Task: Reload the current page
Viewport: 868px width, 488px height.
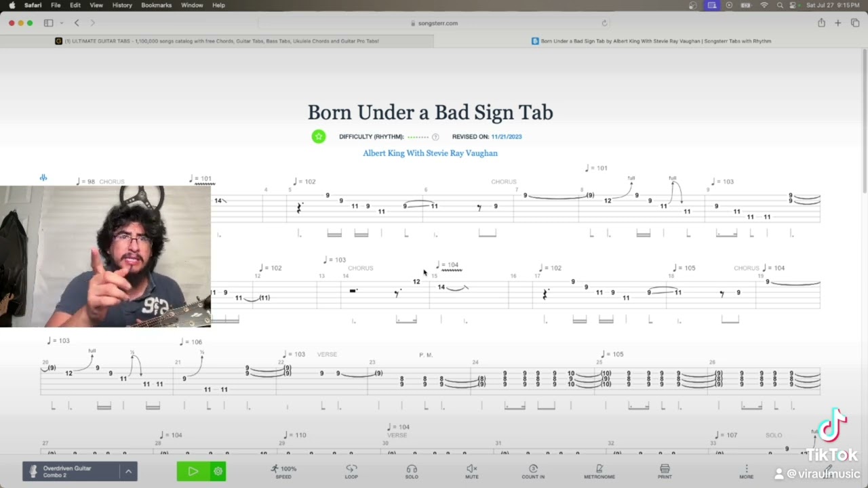Action: point(604,23)
